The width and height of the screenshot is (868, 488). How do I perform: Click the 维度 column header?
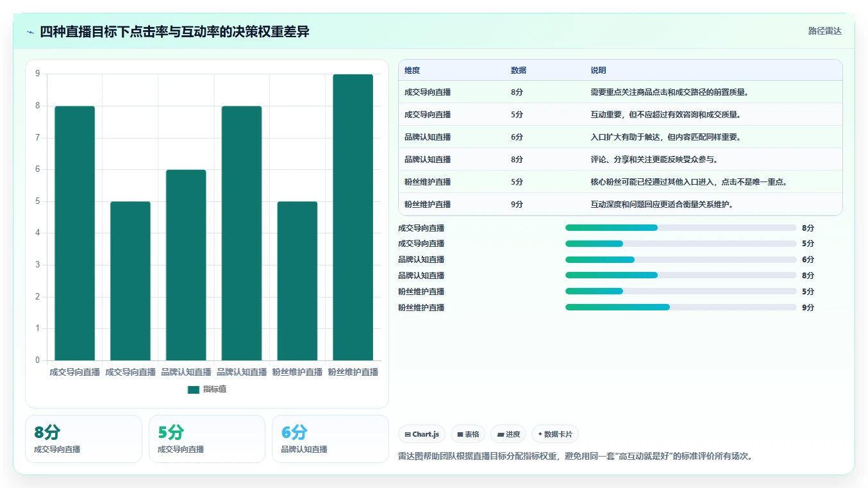[412, 71]
